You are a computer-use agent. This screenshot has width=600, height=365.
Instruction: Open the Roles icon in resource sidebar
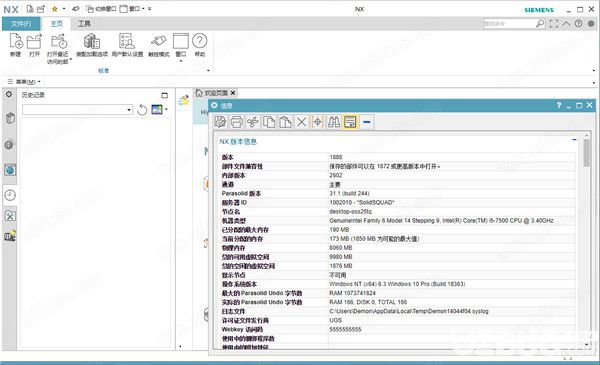pos(10,215)
